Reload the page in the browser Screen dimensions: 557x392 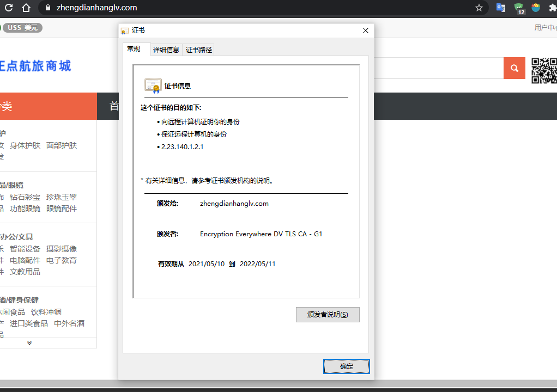click(x=9, y=8)
